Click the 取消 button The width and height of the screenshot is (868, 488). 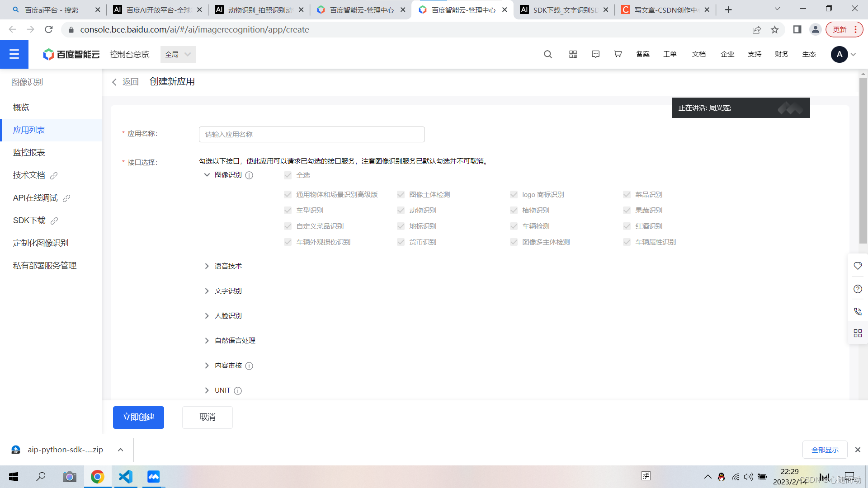[x=208, y=417]
